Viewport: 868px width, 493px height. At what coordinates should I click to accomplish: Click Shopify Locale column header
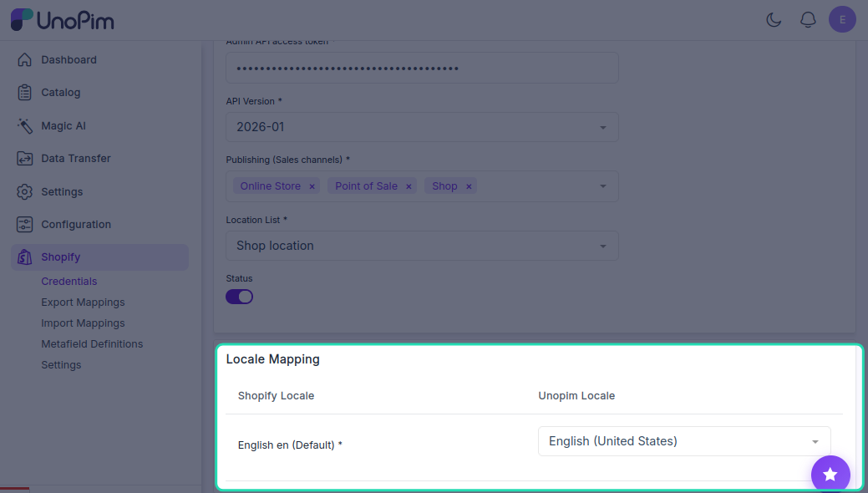click(277, 396)
